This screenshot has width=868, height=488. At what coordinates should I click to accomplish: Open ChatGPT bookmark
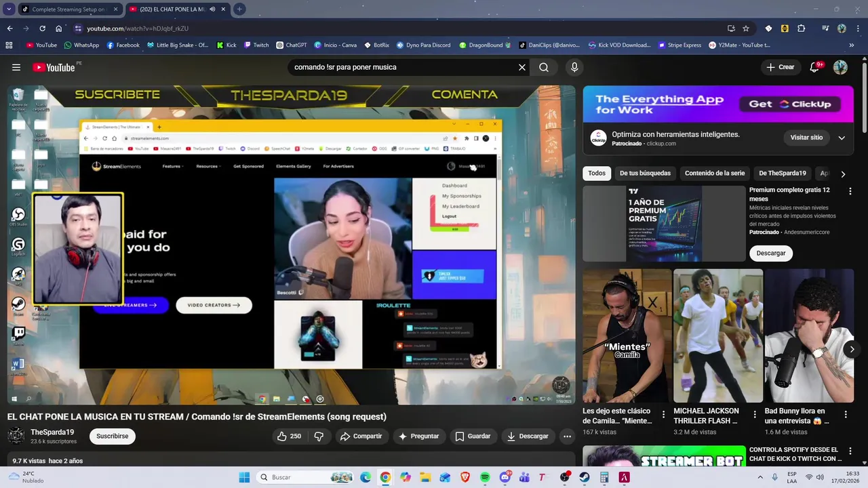coord(292,45)
